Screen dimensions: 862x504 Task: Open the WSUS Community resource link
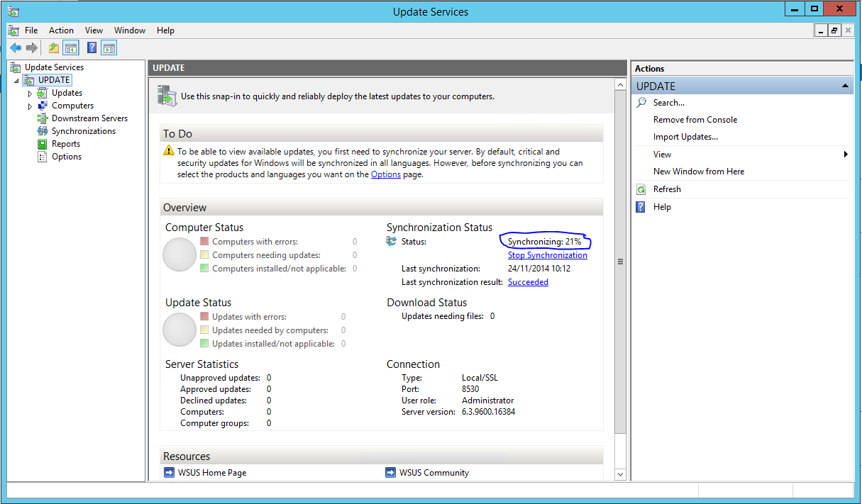(434, 473)
